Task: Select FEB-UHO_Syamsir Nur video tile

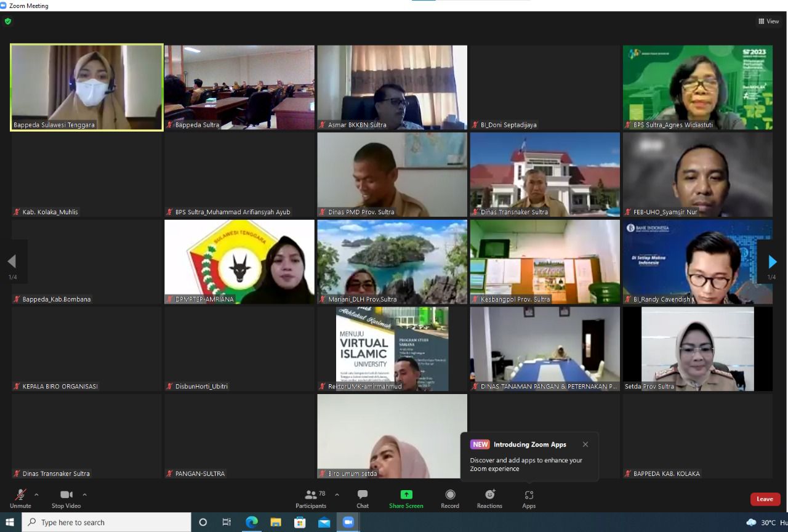Action: pos(698,175)
